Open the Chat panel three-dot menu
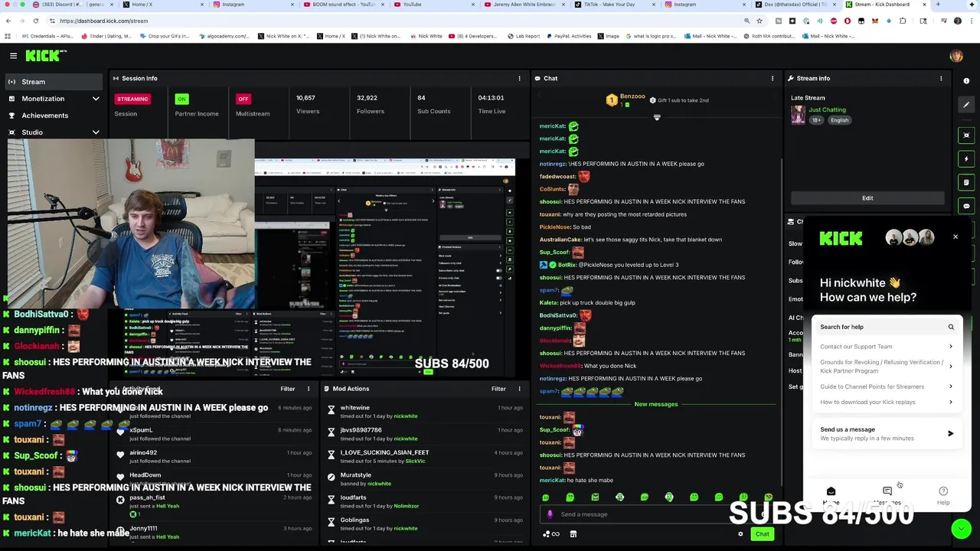980x551 pixels. pos(772,78)
